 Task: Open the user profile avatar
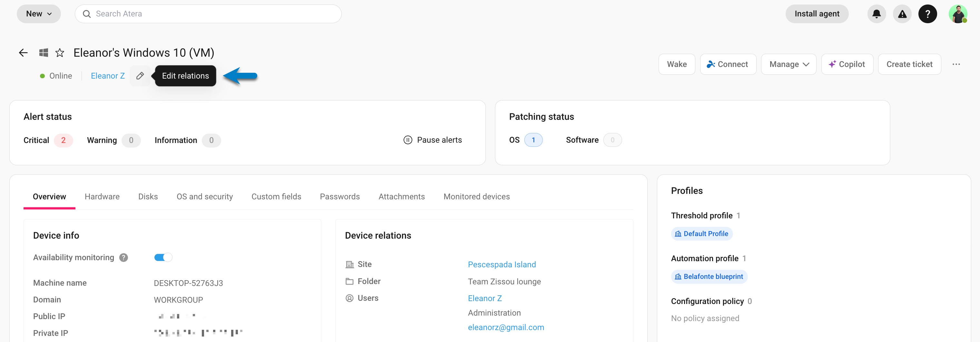(957, 14)
